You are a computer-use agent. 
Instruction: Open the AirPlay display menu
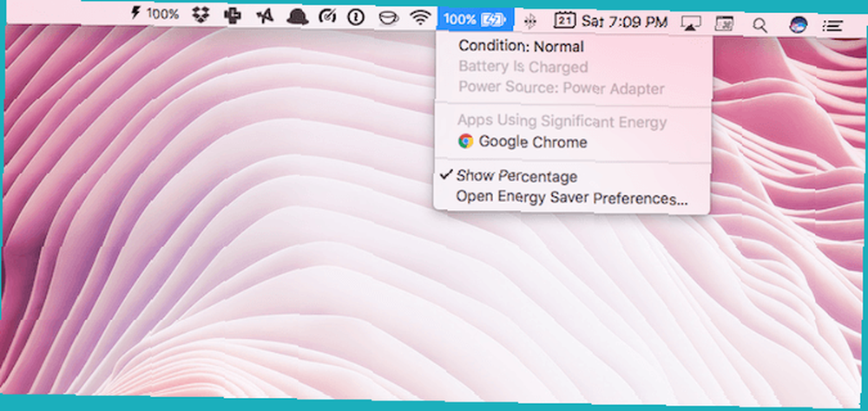pyautogui.click(x=690, y=23)
